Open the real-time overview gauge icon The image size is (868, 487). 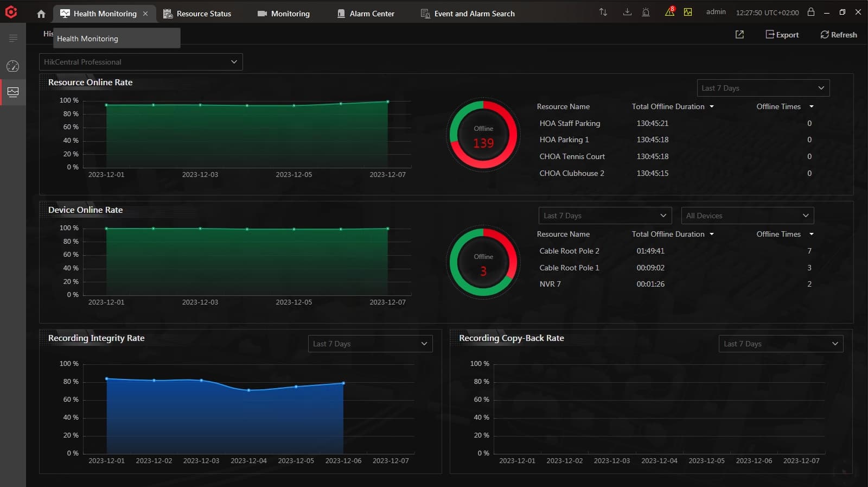tap(13, 66)
